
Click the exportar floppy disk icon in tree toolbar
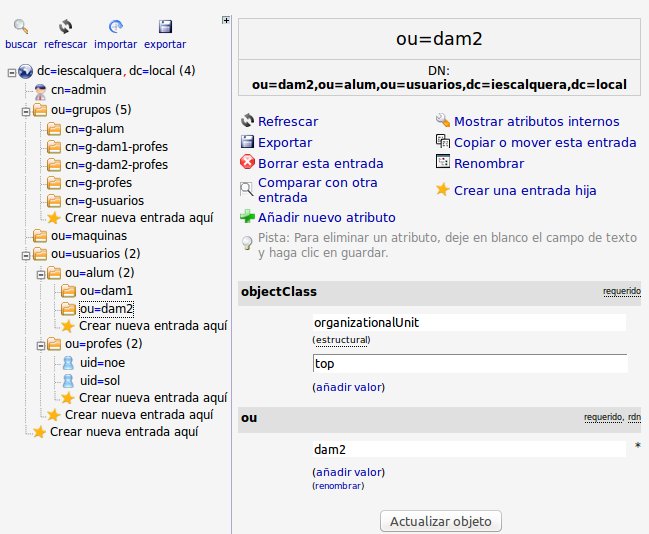165,27
